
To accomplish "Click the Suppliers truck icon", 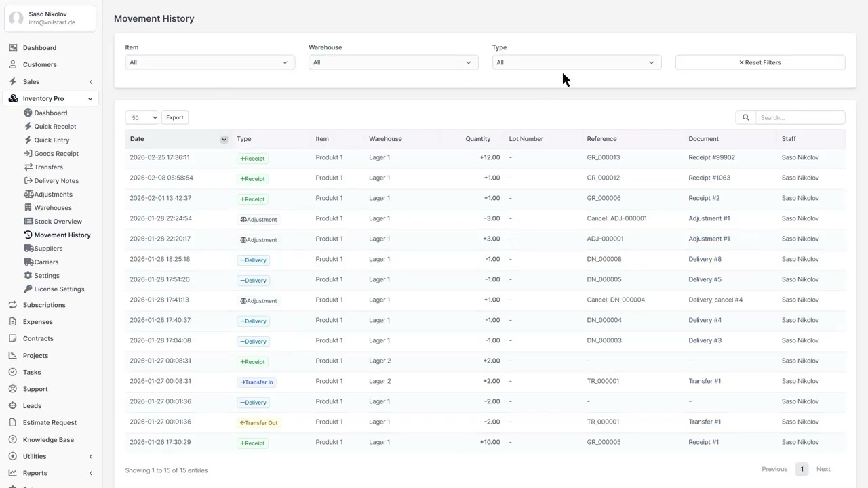I will 28,248.
